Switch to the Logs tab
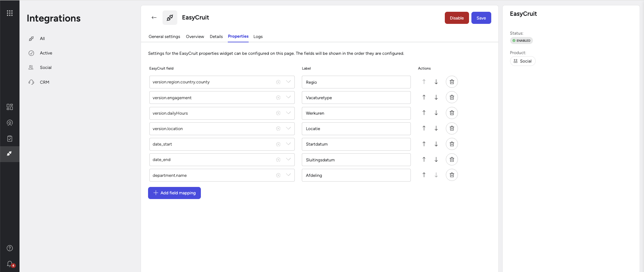The height and width of the screenshot is (272, 644). pyautogui.click(x=258, y=37)
